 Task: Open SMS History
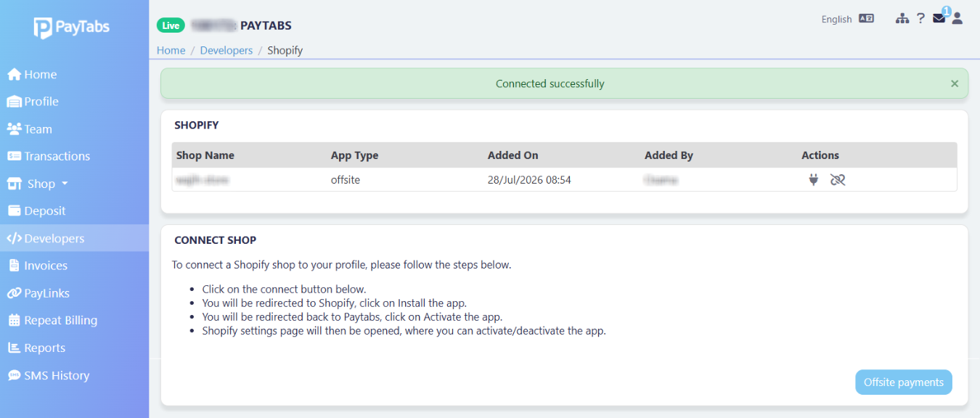pos(74,375)
